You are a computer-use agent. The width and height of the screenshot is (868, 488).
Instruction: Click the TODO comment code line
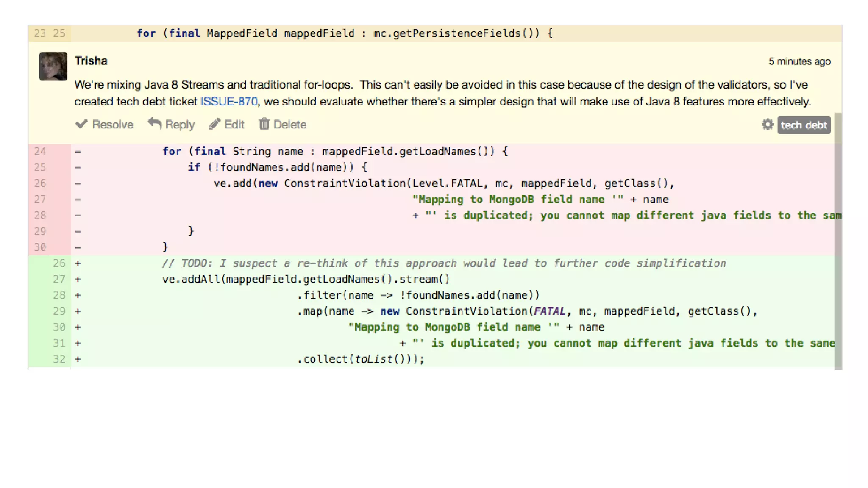click(444, 263)
